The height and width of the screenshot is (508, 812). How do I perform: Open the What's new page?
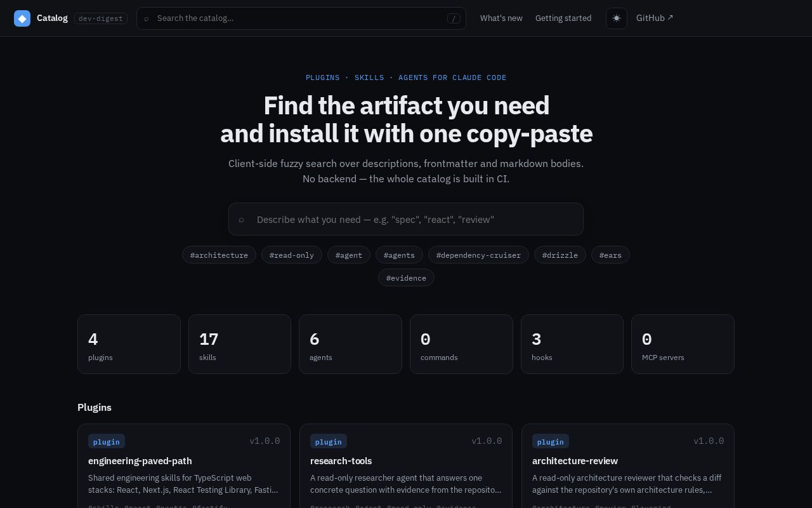pos(501,18)
